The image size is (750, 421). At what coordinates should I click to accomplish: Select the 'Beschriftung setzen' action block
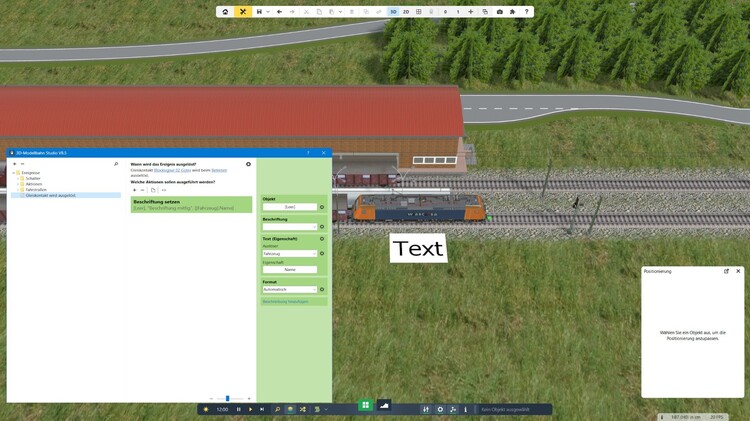coord(191,205)
